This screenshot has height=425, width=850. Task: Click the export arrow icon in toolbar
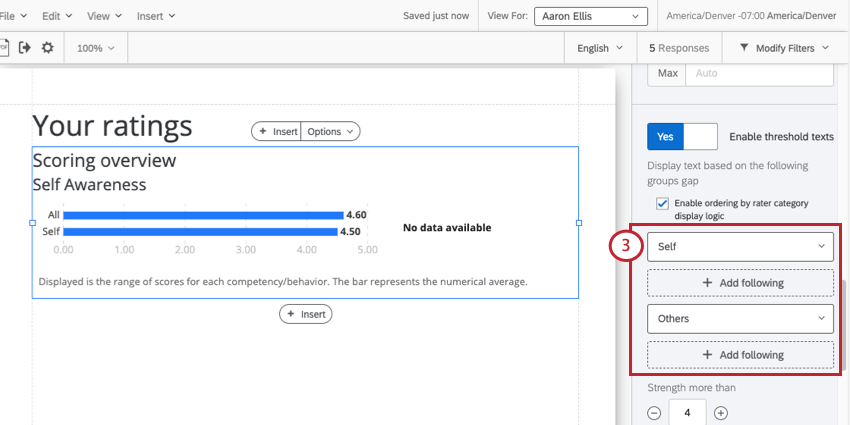(24, 48)
